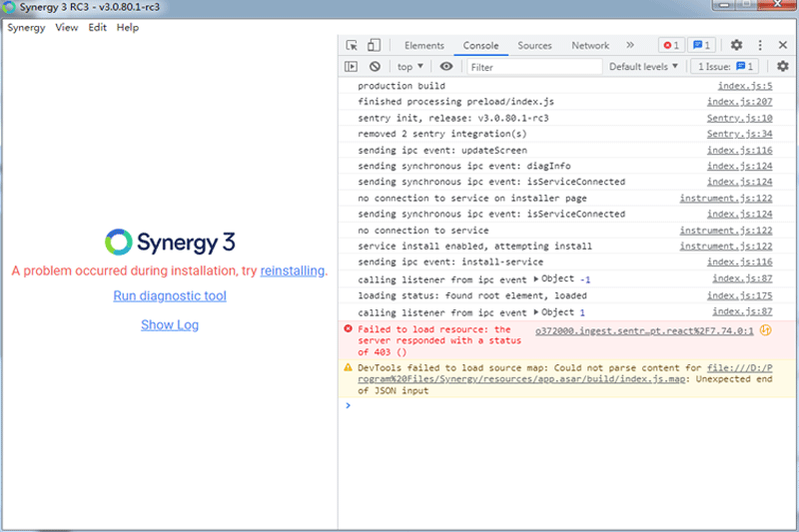This screenshot has width=799, height=532.
Task: Open the top context dropdown
Action: coord(410,67)
